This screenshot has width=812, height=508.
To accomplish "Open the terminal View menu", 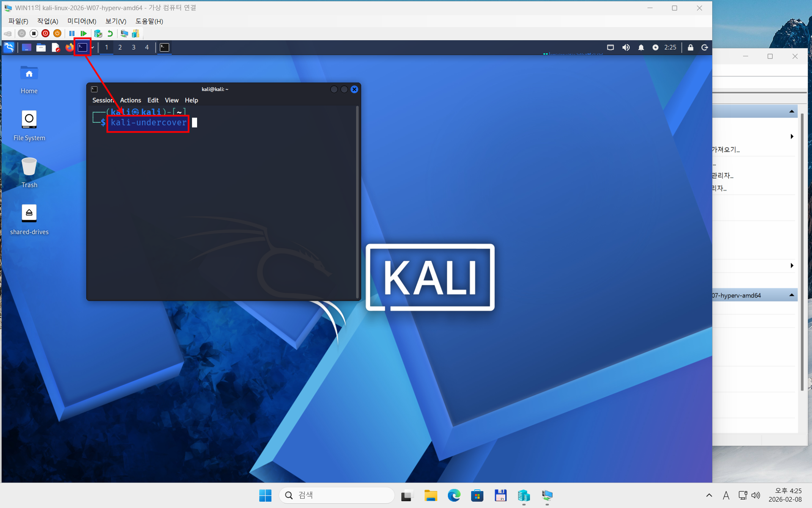I will (172, 100).
